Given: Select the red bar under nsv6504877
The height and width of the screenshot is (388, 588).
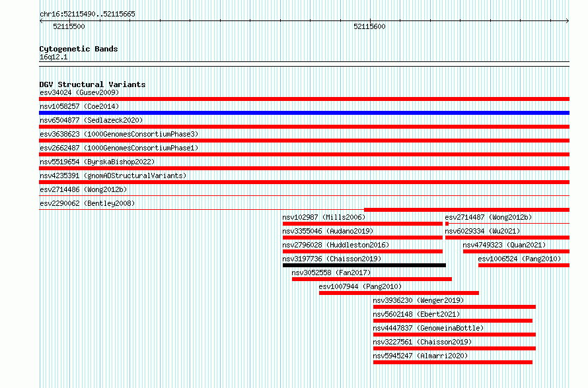Looking at the screenshot, I should point(304,127).
